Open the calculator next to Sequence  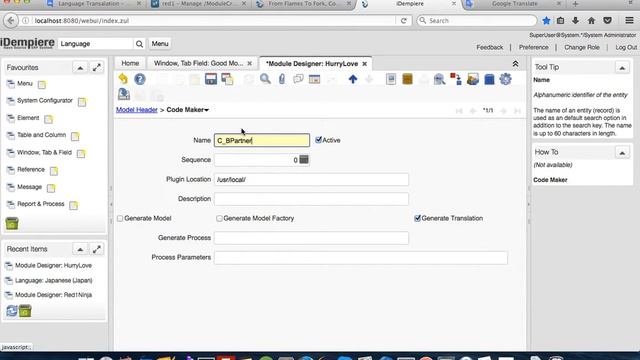click(x=304, y=160)
